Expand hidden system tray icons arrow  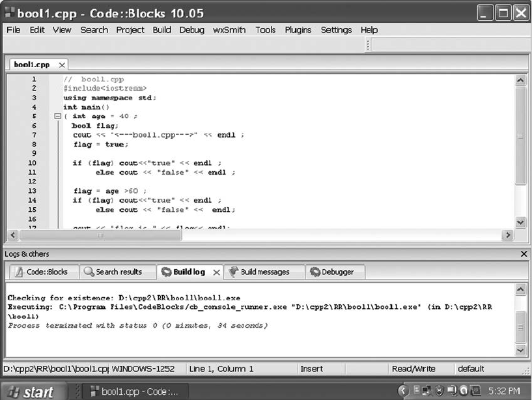click(402, 391)
